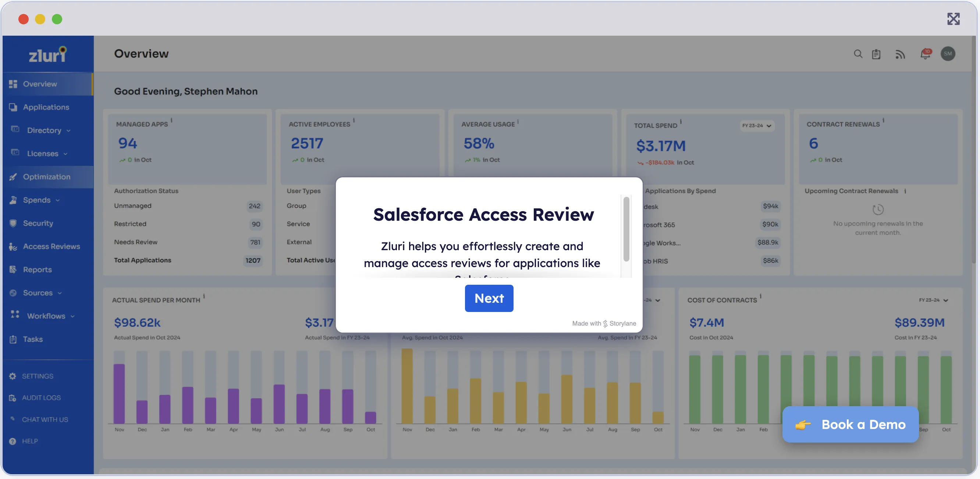Click the Restricted count 90
This screenshot has height=479, width=980.
pos(256,224)
